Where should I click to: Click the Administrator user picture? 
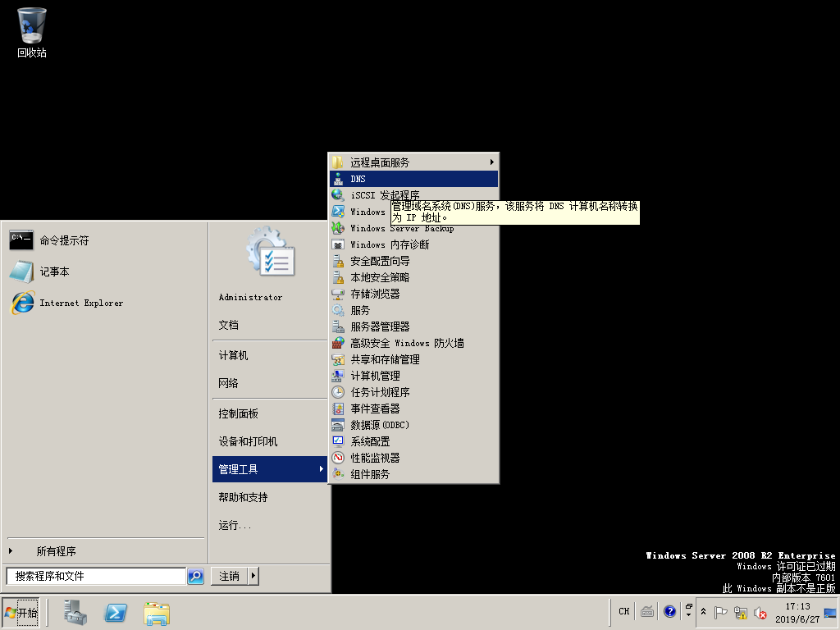pos(271,252)
